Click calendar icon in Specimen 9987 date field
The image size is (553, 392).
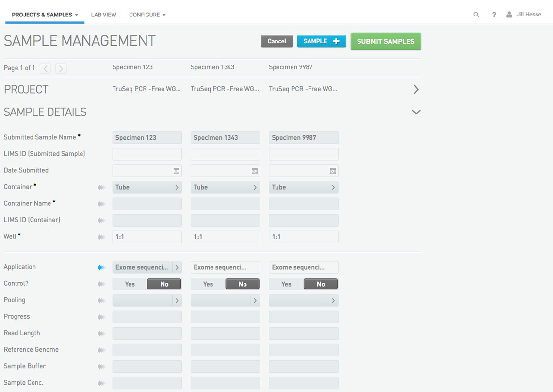coord(332,170)
